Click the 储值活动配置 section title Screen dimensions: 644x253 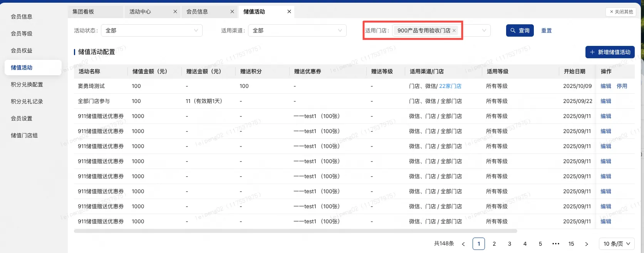pos(97,52)
